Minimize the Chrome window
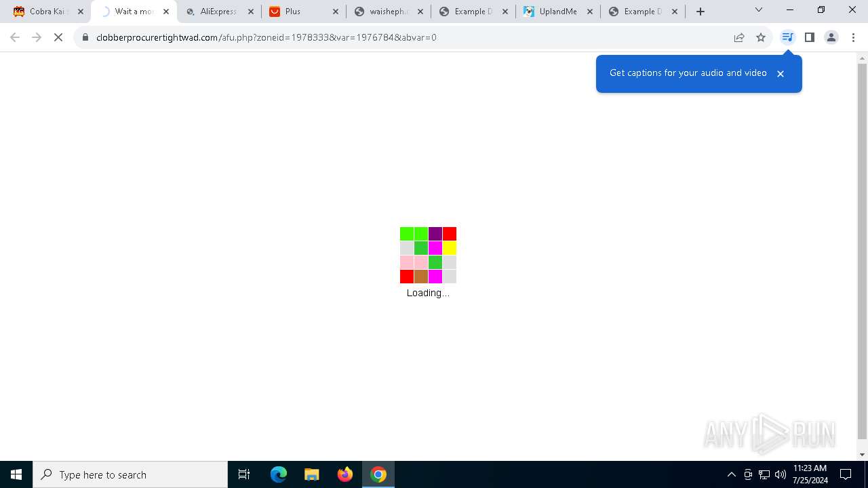Viewport: 868px width, 488px height. point(790,10)
